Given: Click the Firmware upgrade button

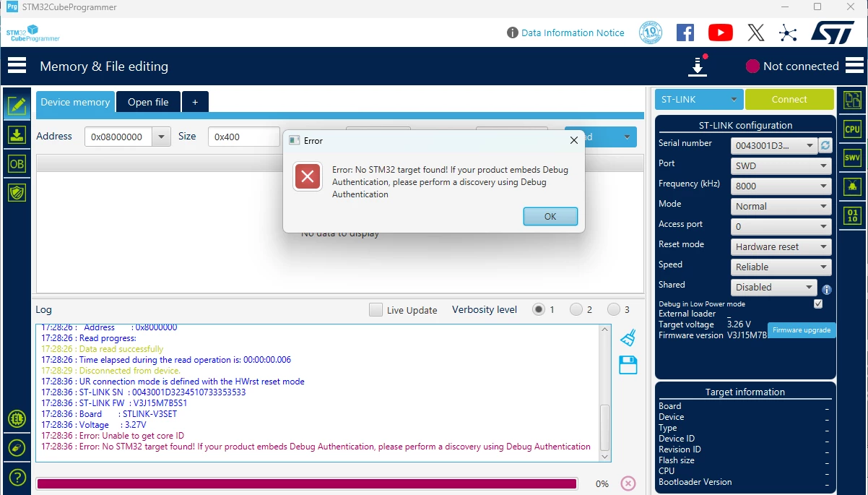Looking at the screenshot, I should [x=802, y=330].
